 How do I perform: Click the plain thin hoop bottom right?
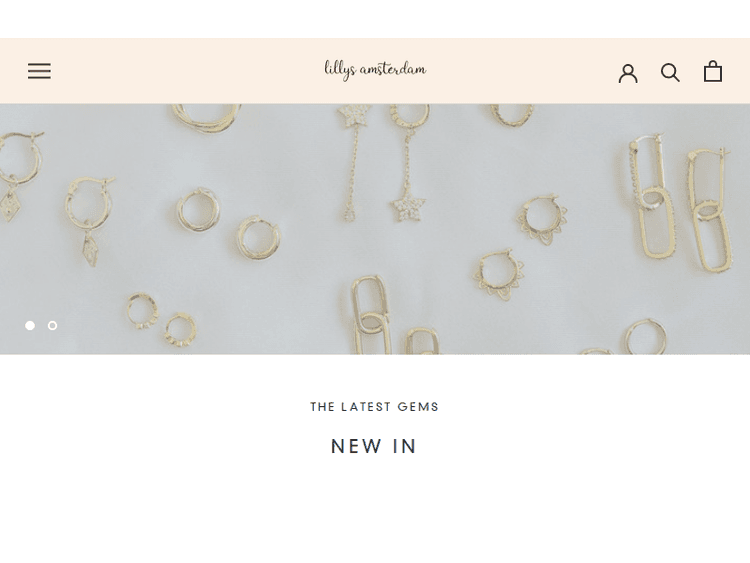[x=645, y=336]
